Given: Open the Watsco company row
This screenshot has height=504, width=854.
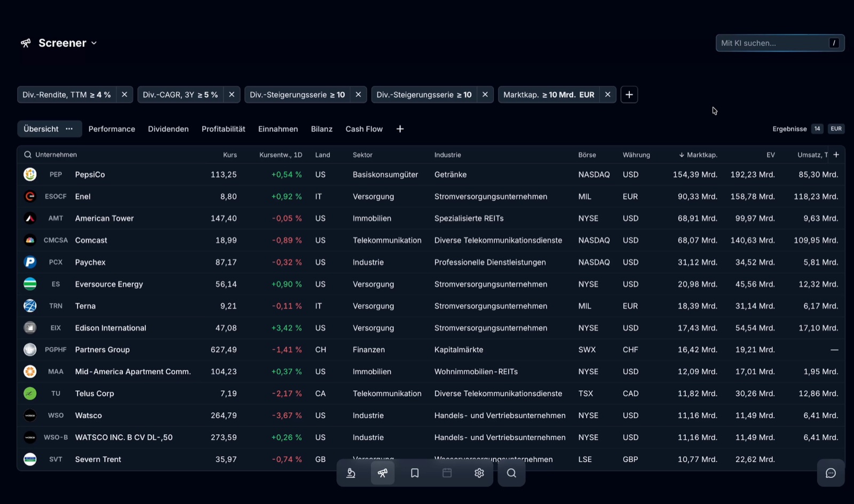Looking at the screenshot, I should coord(431,415).
